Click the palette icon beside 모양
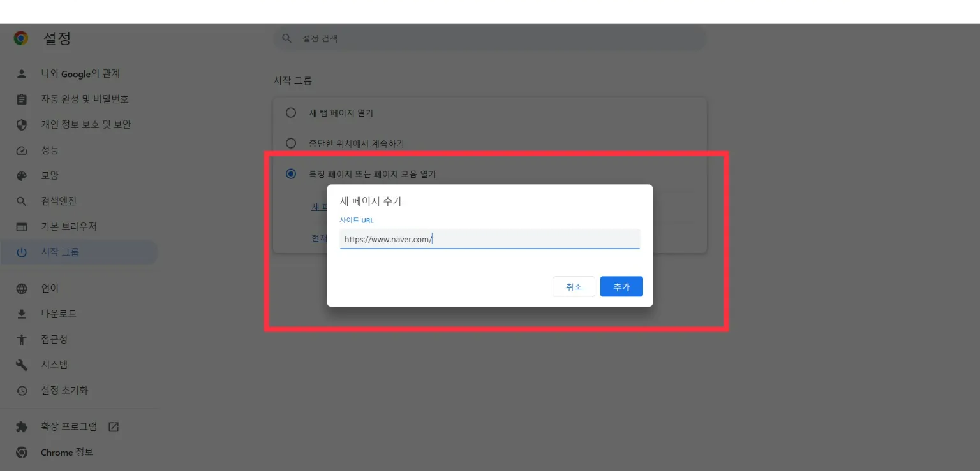The image size is (980, 471). pos(21,175)
